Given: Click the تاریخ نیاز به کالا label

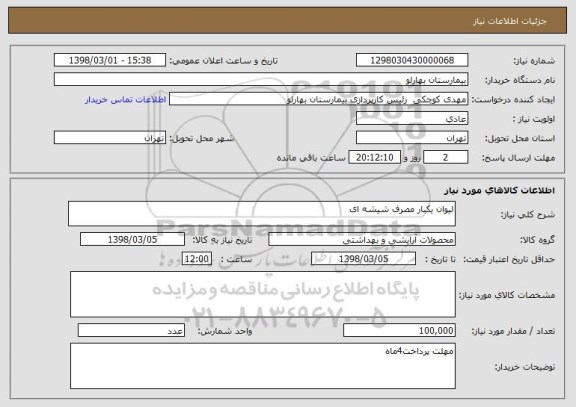Looking at the screenshot, I should (222, 240).
